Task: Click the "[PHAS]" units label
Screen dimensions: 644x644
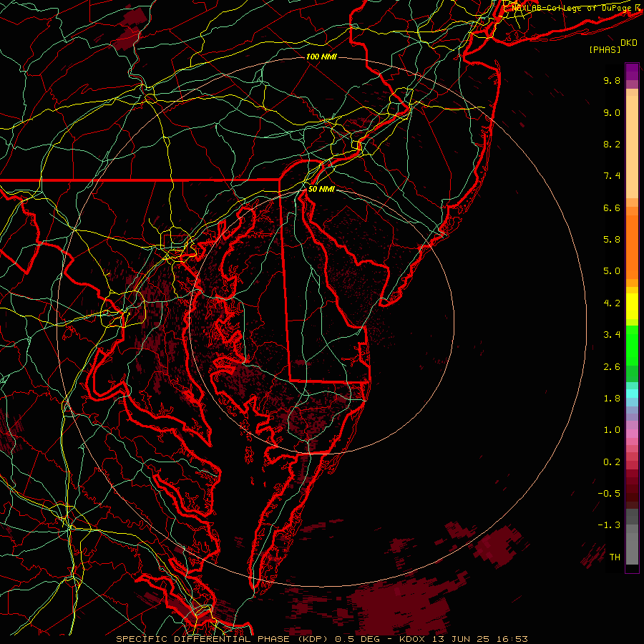Action: pos(605,49)
